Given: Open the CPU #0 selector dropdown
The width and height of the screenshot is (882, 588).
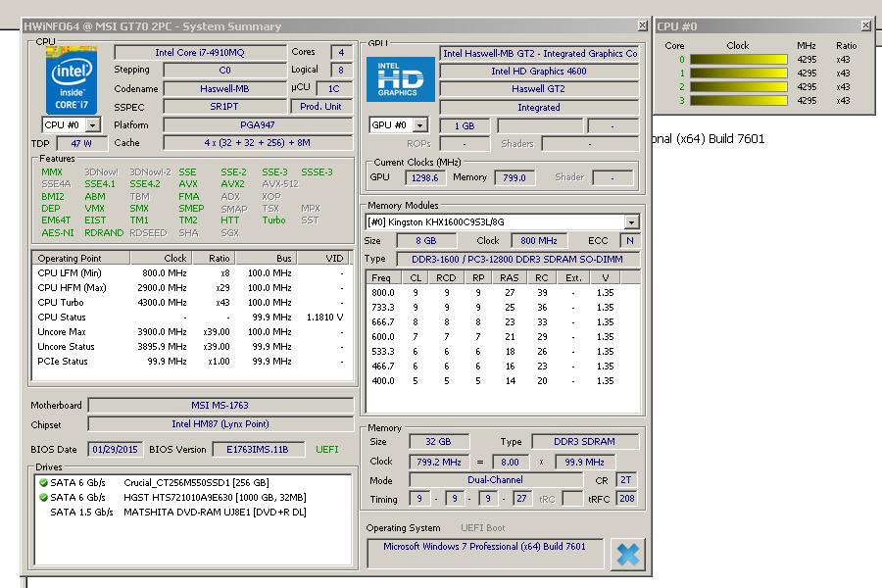Looking at the screenshot, I should [93, 124].
